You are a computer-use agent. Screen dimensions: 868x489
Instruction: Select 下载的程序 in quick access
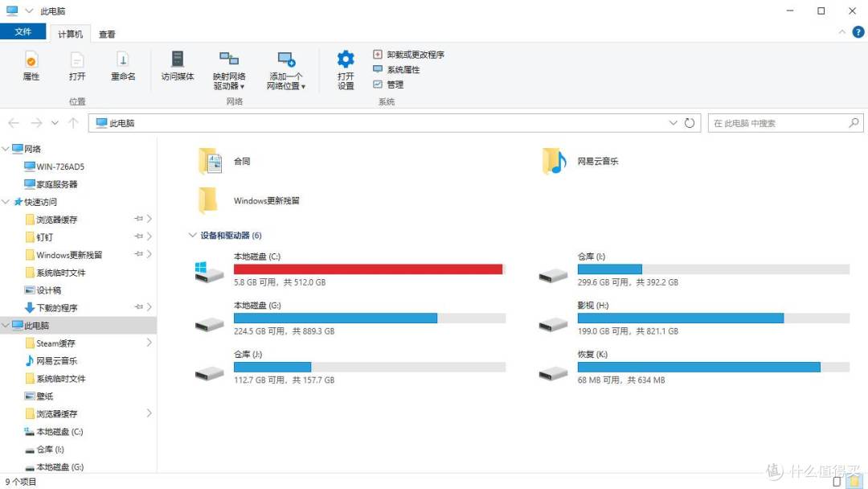point(51,308)
